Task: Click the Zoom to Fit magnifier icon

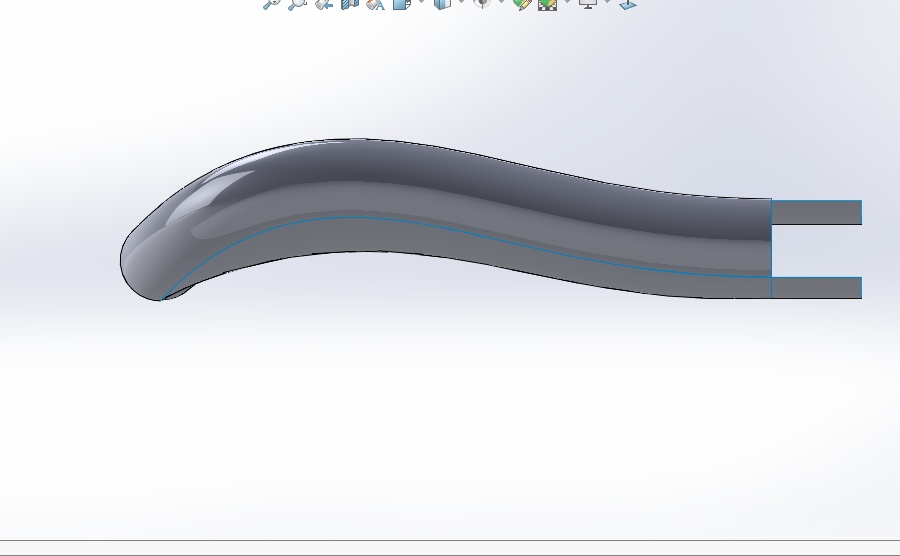Action: (271, 3)
